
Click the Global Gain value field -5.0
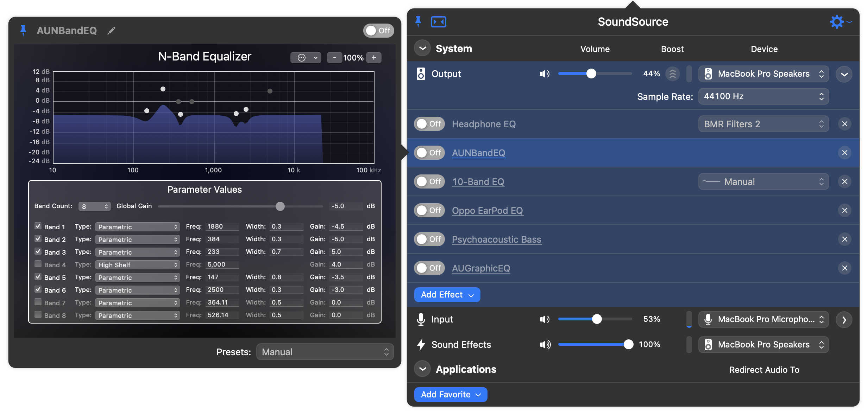tap(346, 206)
